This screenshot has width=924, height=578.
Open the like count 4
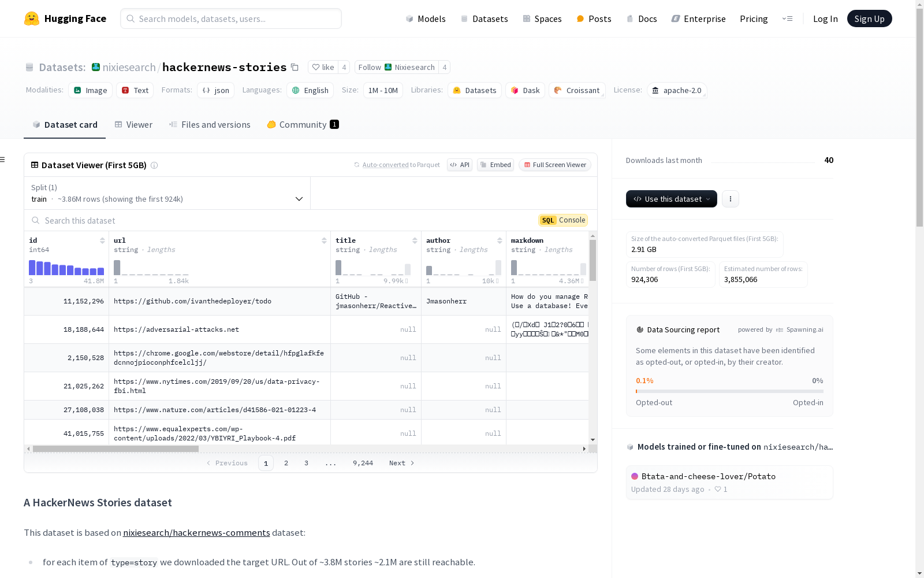pyautogui.click(x=344, y=67)
